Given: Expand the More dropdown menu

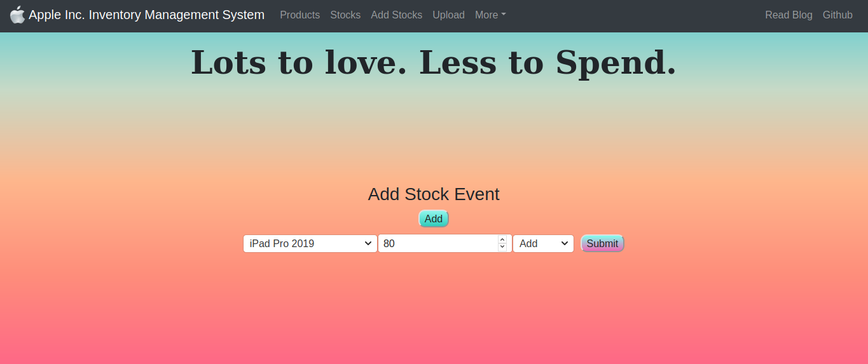Looking at the screenshot, I should [490, 15].
